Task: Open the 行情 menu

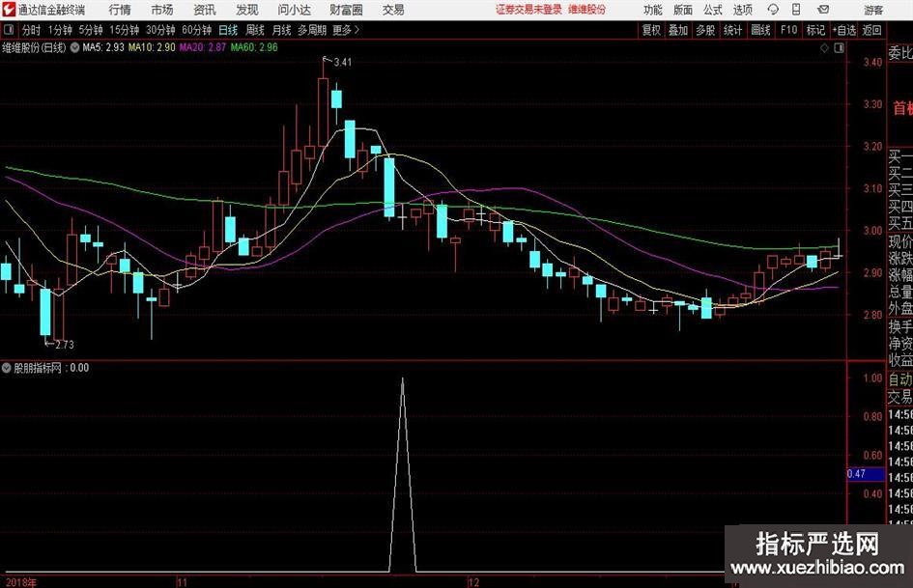Action: click(x=120, y=10)
